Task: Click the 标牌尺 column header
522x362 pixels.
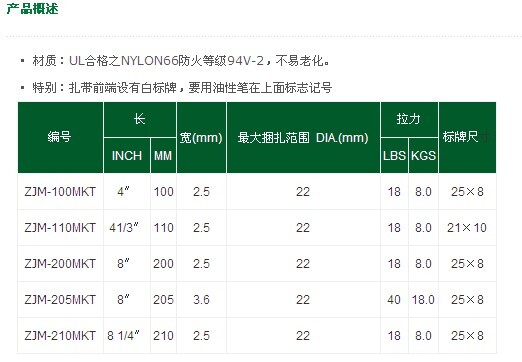Action: 467,137
